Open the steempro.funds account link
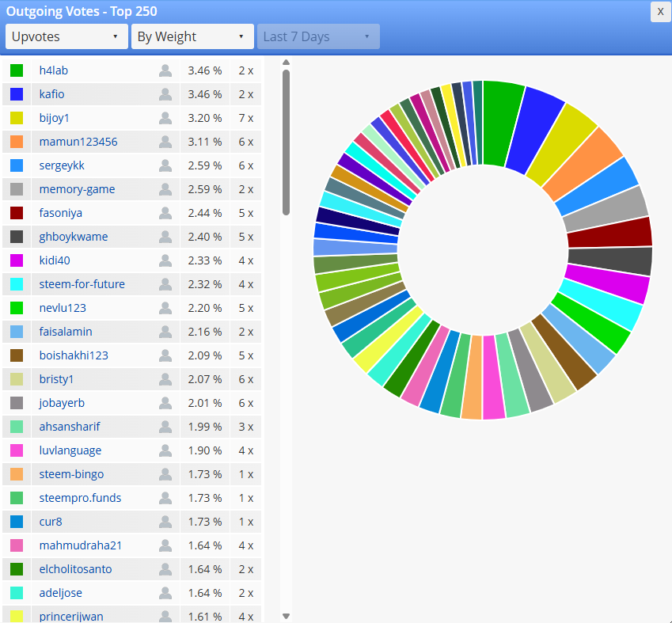Viewport: 672px width, 623px height. click(80, 498)
